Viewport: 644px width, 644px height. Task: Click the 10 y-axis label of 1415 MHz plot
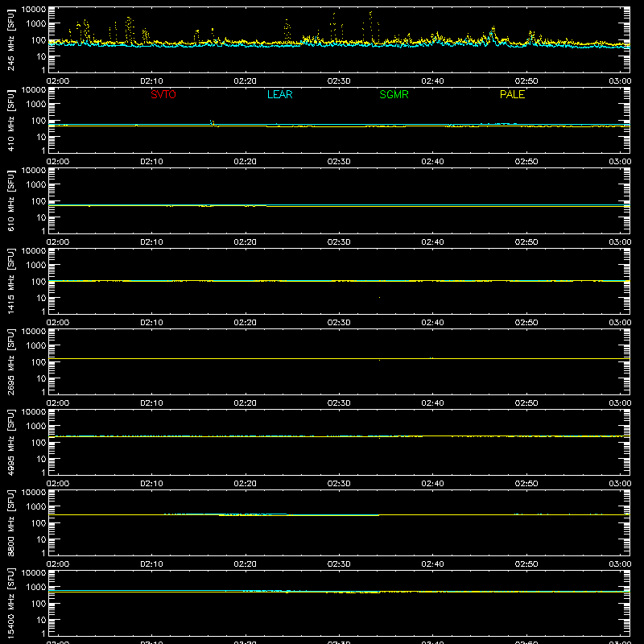41,298
